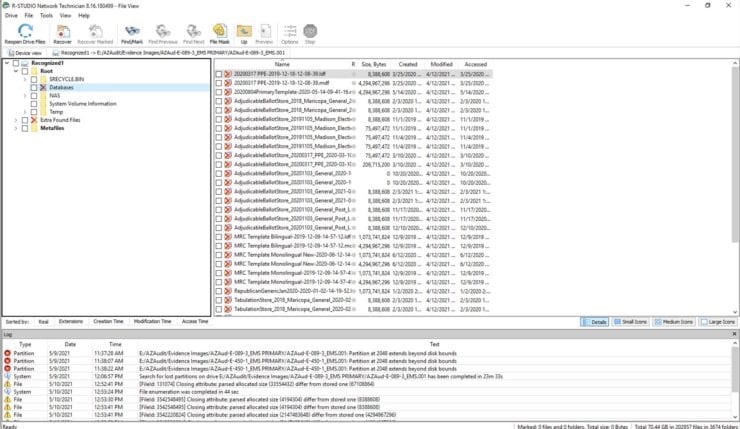Sort the file list by Name column
740x429 pixels.
[282, 63]
